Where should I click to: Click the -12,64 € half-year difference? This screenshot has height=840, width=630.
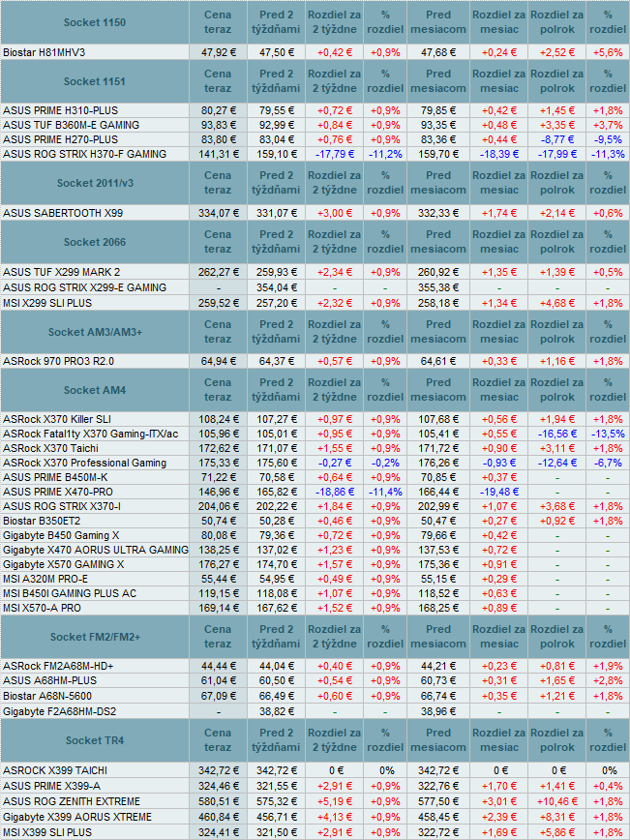click(557, 463)
